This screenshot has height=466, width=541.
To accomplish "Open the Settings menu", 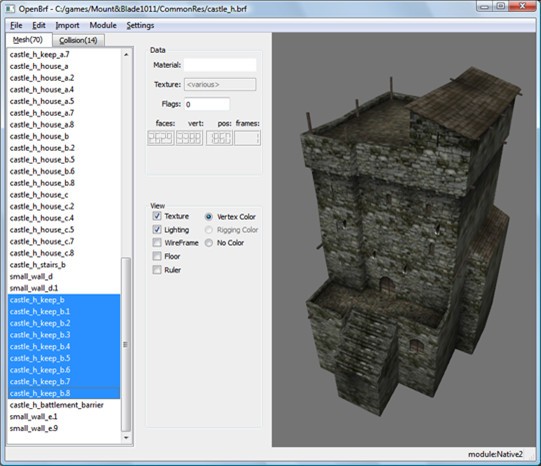I will point(140,26).
